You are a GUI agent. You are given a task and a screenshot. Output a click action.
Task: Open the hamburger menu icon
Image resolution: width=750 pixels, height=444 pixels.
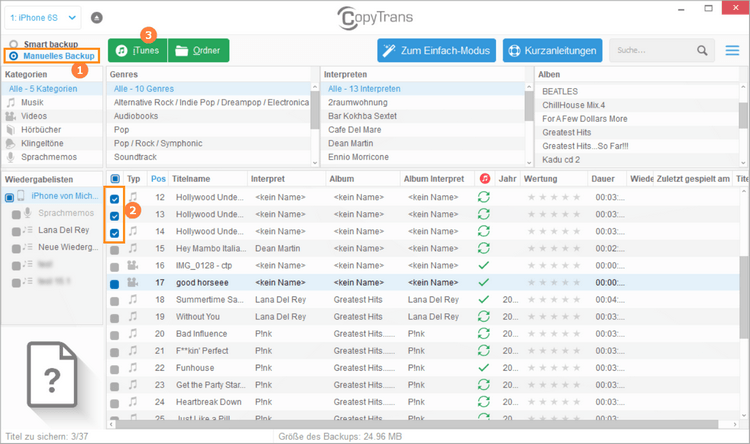[732, 50]
